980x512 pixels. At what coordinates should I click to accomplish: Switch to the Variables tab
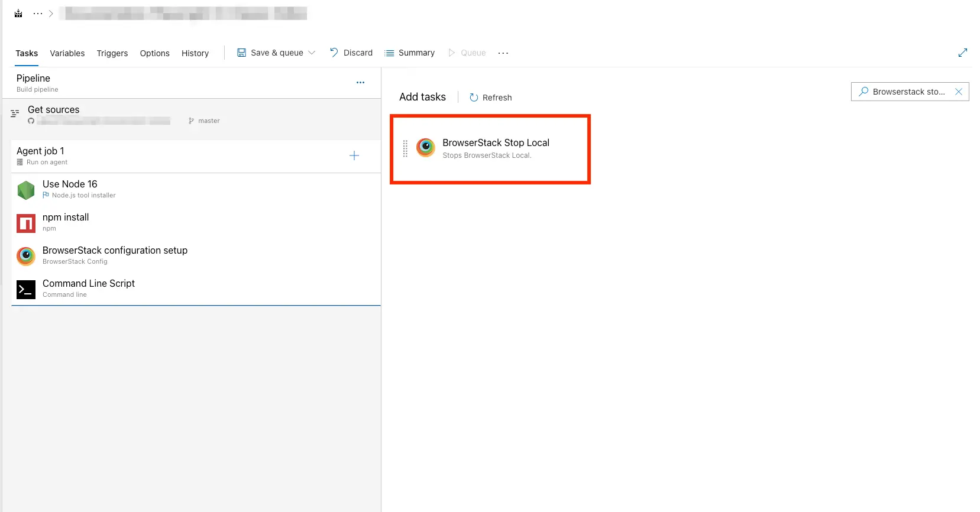point(67,53)
